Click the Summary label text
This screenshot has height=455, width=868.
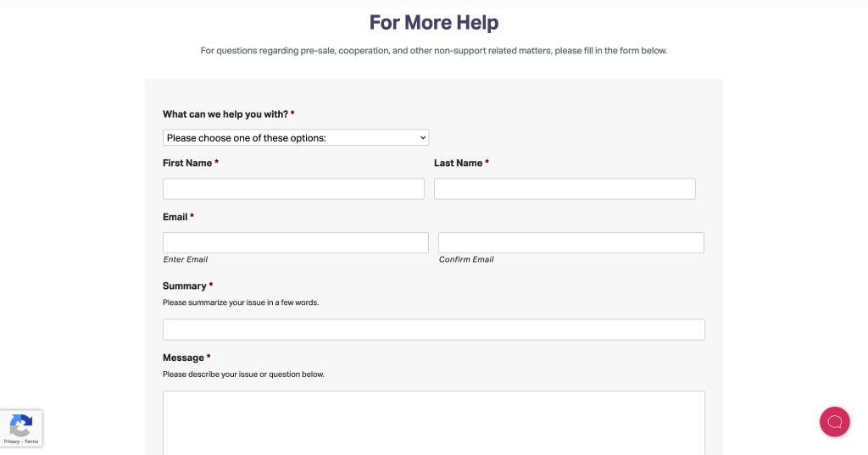185,286
